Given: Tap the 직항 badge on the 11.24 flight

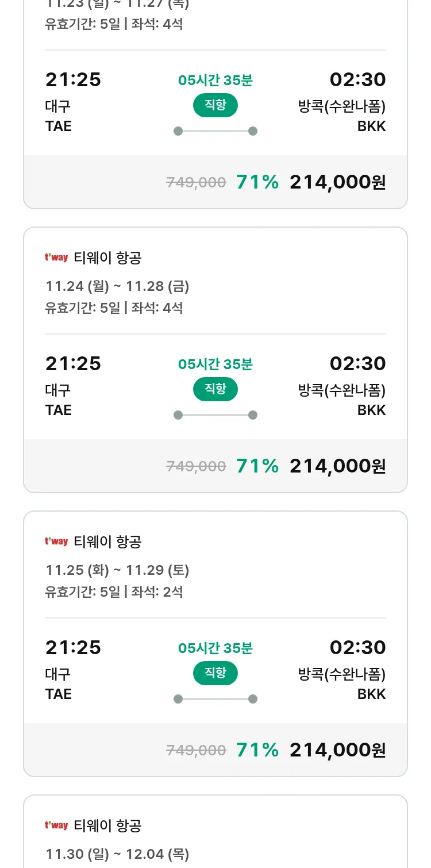Looking at the screenshot, I should coord(215,389).
